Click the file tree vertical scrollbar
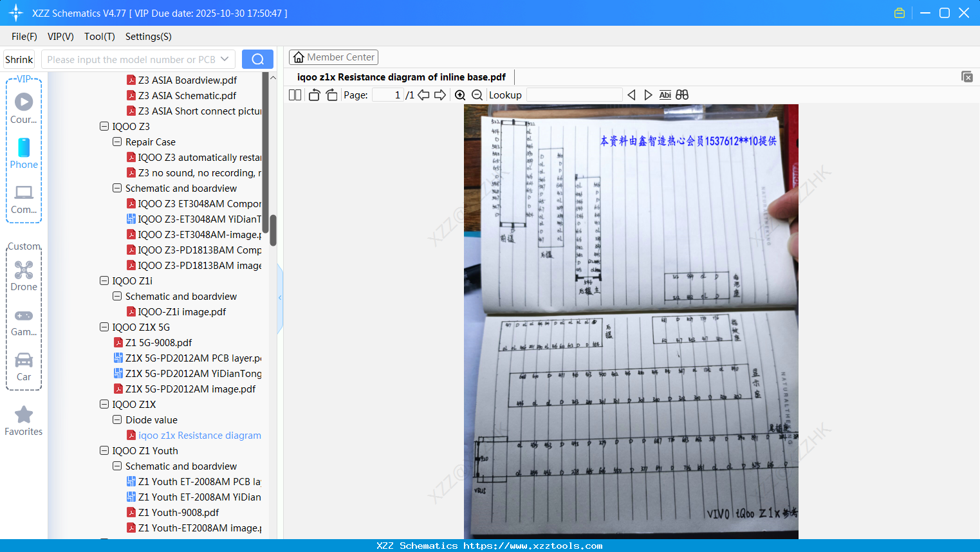The height and width of the screenshot is (552, 980). pyautogui.click(x=273, y=230)
